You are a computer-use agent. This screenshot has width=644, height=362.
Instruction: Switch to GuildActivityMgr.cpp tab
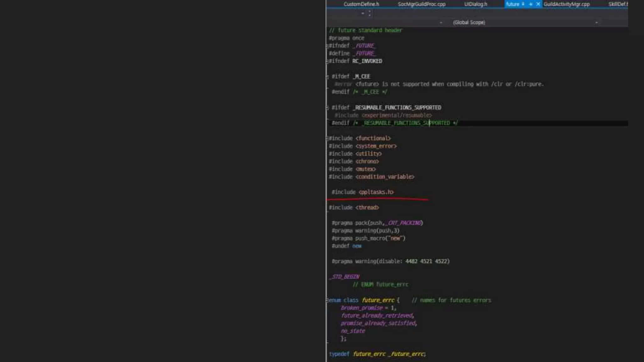tap(566, 4)
